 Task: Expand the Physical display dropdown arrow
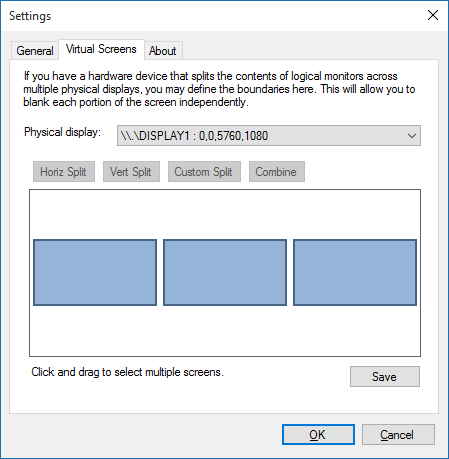(412, 136)
